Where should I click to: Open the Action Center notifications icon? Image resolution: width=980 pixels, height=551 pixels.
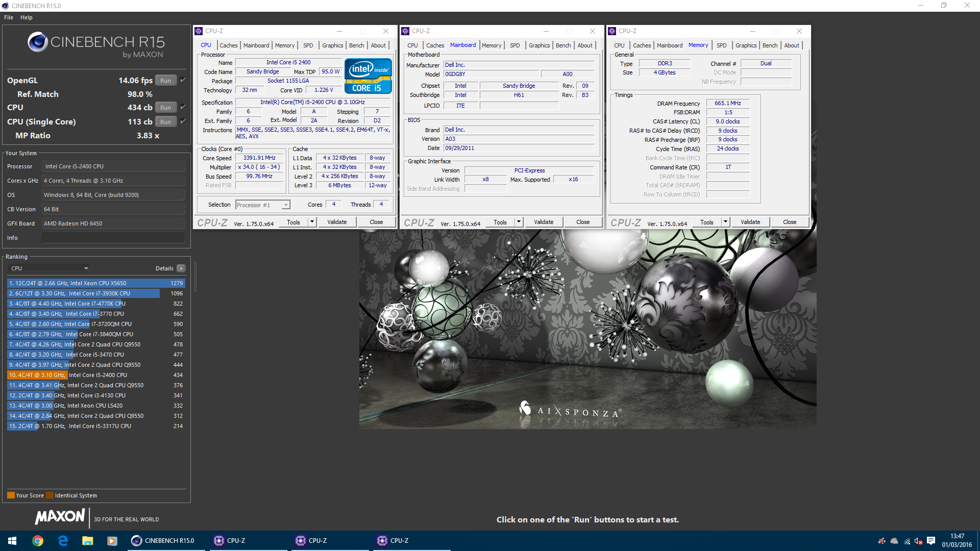pyautogui.click(x=931, y=541)
